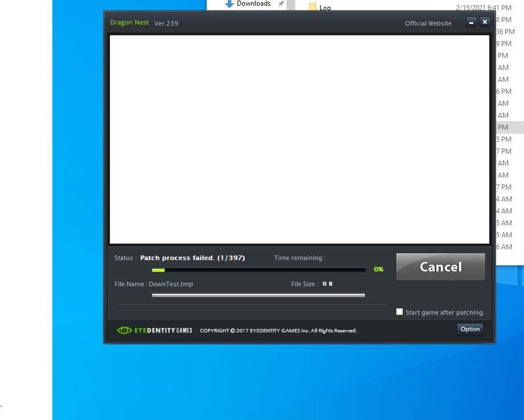524x420 pixels.
Task: Click the Patch process failed status text
Action: pyautogui.click(x=193, y=258)
